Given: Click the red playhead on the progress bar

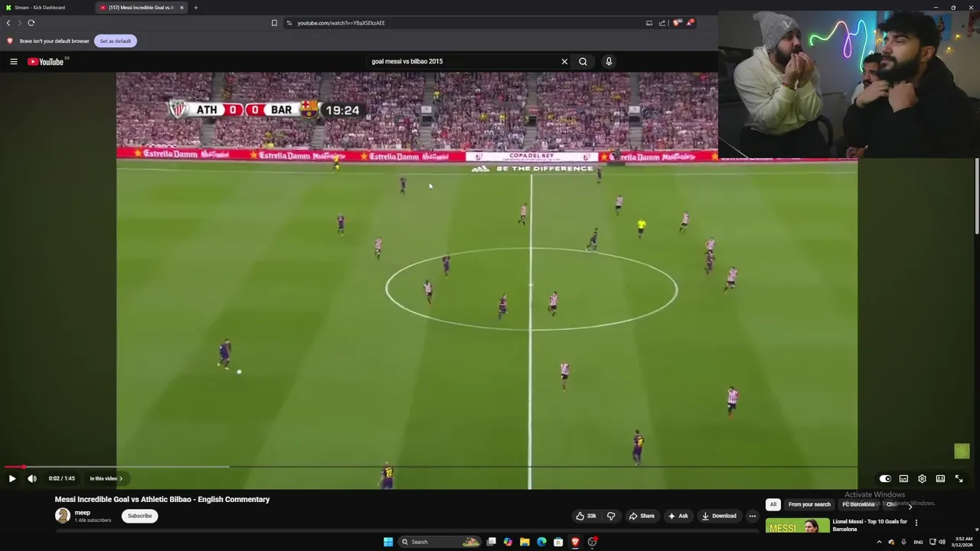Looking at the screenshot, I should coord(23,466).
